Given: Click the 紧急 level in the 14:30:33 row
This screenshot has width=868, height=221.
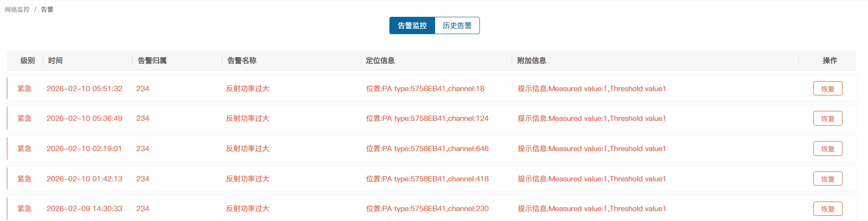Looking at the screenshot, I should coord(25,208).
